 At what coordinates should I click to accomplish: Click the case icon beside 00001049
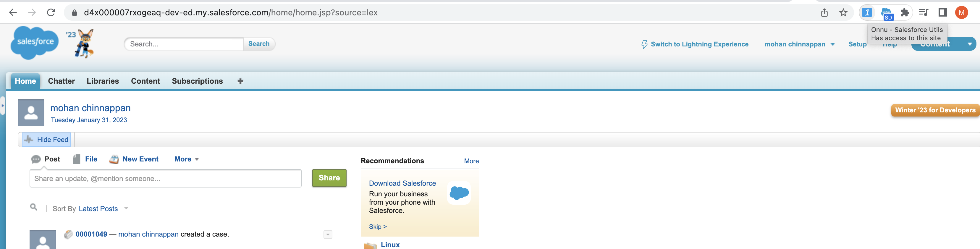coord(69,234)
